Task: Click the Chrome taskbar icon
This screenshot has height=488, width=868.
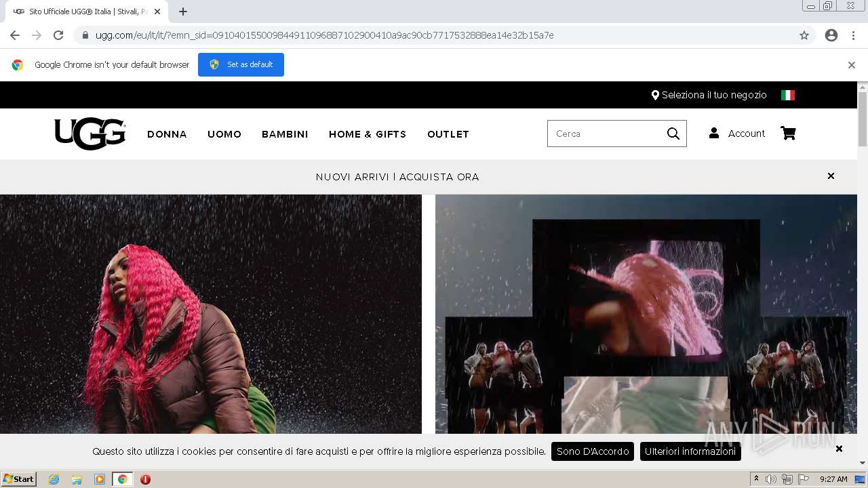Action: click(123, 479)
